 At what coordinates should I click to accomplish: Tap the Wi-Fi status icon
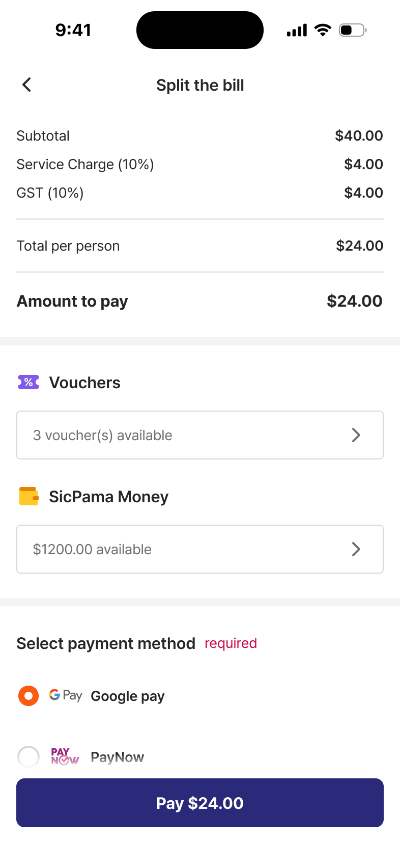coord(323,30)
